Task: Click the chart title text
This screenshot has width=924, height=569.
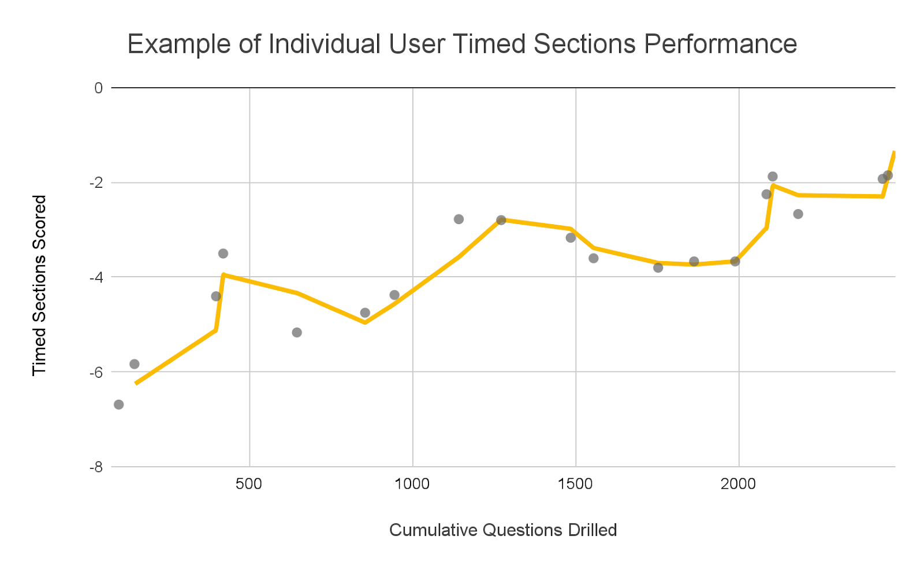Action: pos(462,44)
